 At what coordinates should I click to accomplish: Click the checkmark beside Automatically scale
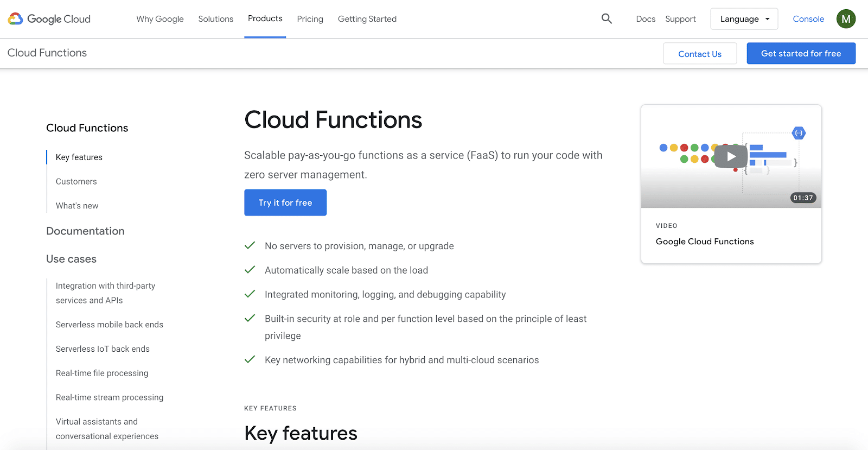pyautogui.click(x=250, y=270)
